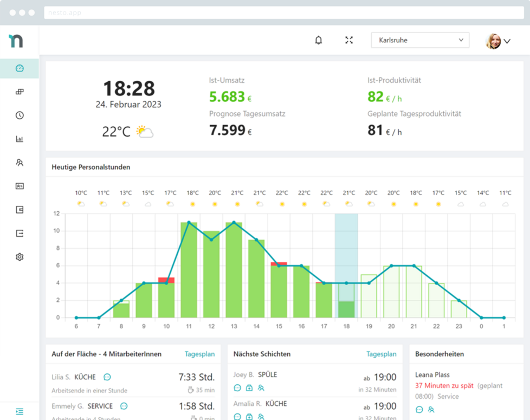The width and height of the screenshot is (530, 420).
Task: Click the logout arrow icon in sidebar
Action: [20, 234]
